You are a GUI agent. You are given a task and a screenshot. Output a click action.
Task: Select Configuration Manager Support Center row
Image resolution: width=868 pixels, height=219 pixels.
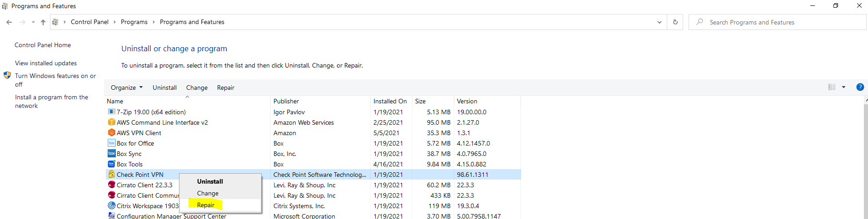(313, 216)
